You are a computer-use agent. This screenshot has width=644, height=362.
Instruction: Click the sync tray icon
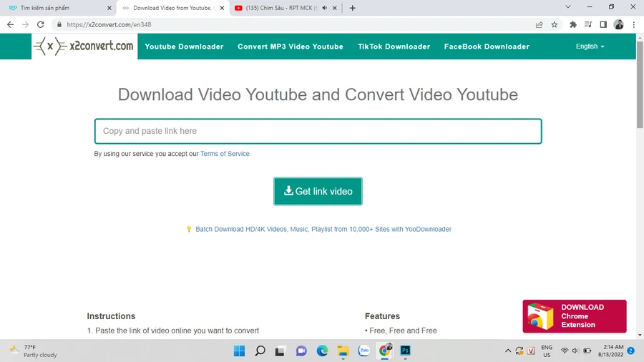pos(519,351)
